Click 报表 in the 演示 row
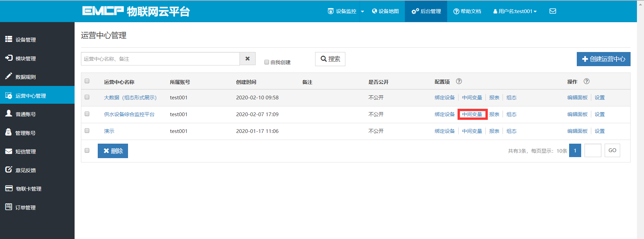 coord(494,131)
